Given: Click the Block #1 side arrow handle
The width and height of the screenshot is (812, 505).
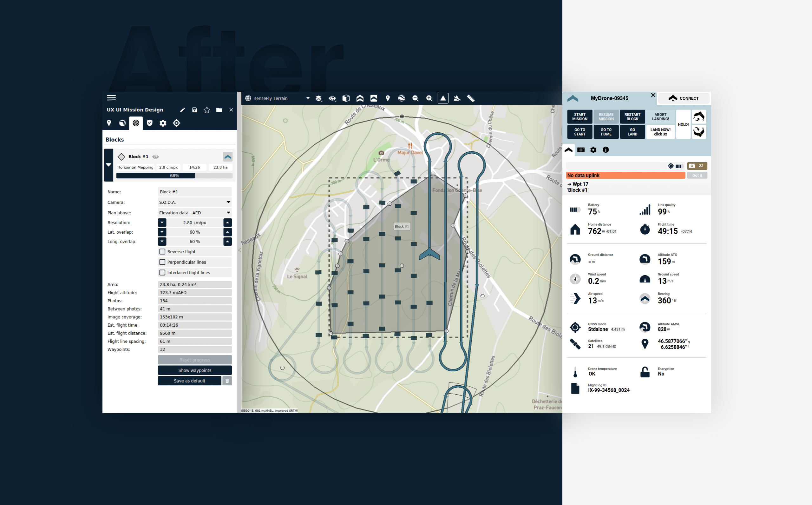Looking at the screenshot, I should pyautogui.click(x=108, y=165).
